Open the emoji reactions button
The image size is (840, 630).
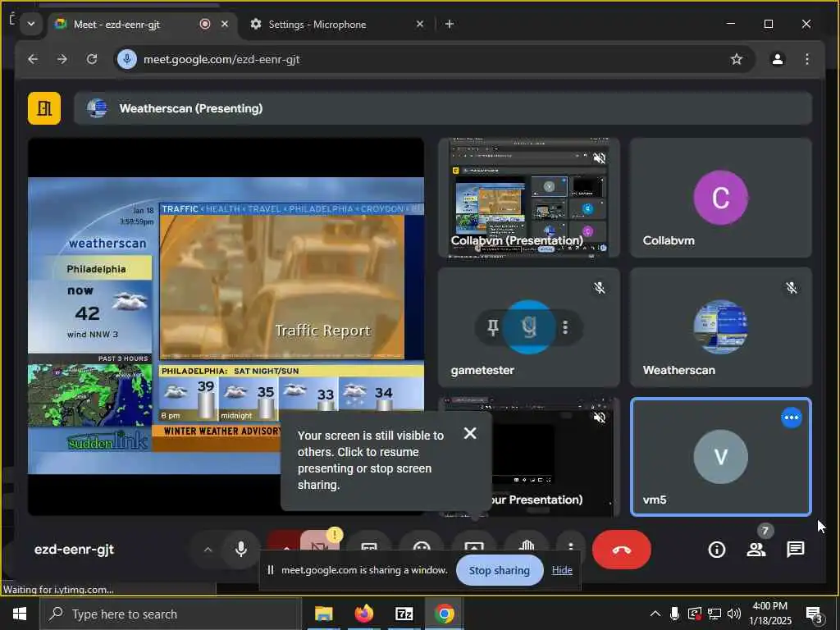(x=422, y=542)
